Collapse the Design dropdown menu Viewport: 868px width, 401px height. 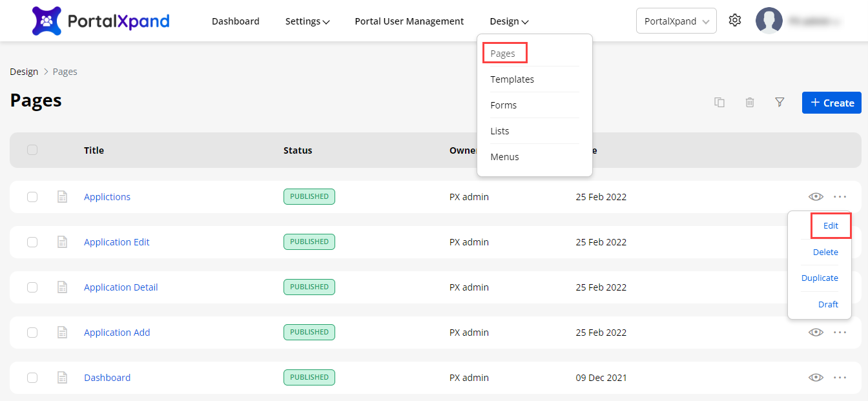[x=509, y=21]
